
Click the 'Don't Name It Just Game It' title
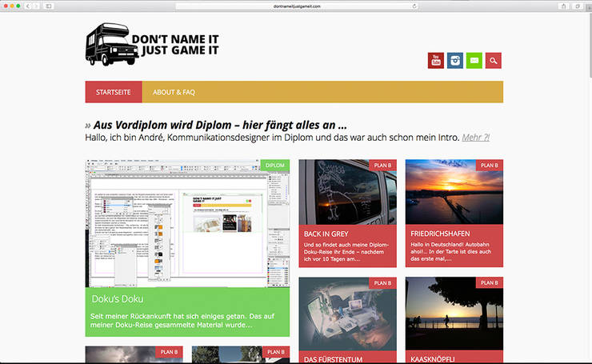(175, 45)
